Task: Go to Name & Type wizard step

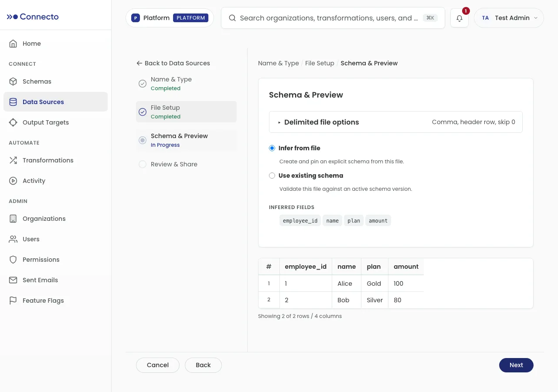Action: pyautogui.click(x=186, y=84)
